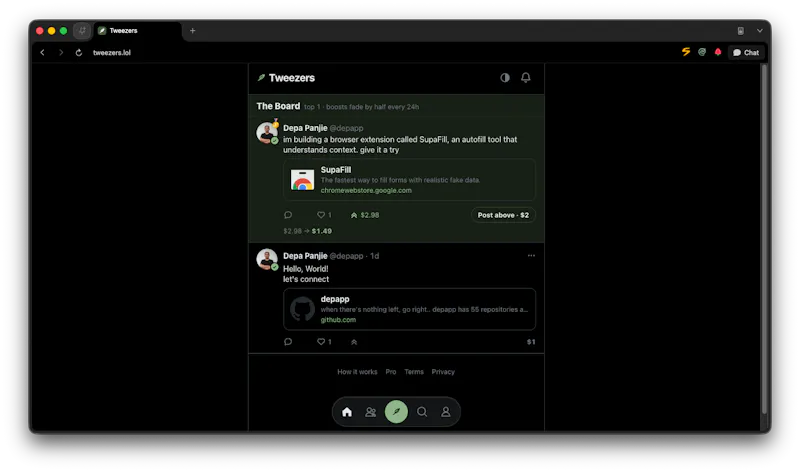This screenshot has height=472, width=800.
Task: Open the SupaFill link preview card
Action: 409,180
